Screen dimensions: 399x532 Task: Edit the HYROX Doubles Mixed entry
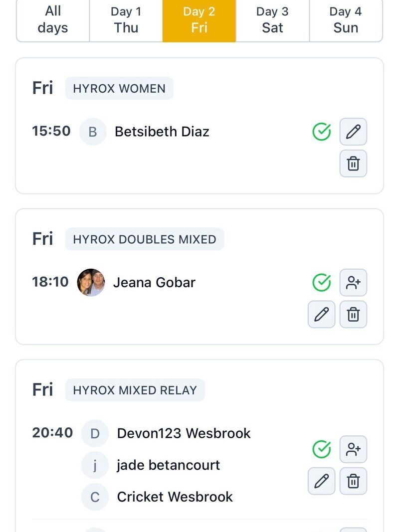322,314
